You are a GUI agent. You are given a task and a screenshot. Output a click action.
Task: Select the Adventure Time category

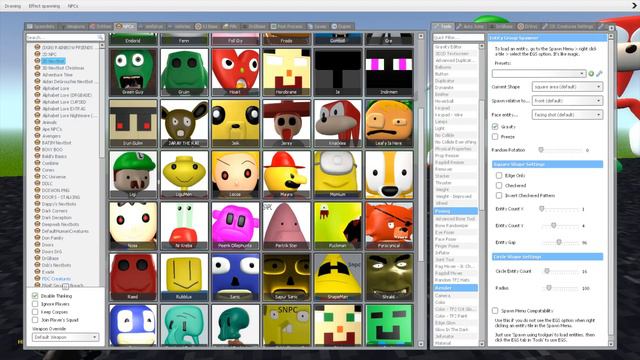coord(58,75)
